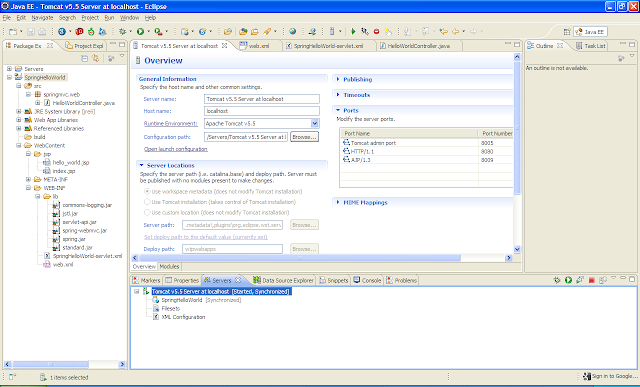Close the Tomcat v5.5 Server editor tab
This screenshot has height=387, width=640.
pyautogui.click(x=224, y=46)
